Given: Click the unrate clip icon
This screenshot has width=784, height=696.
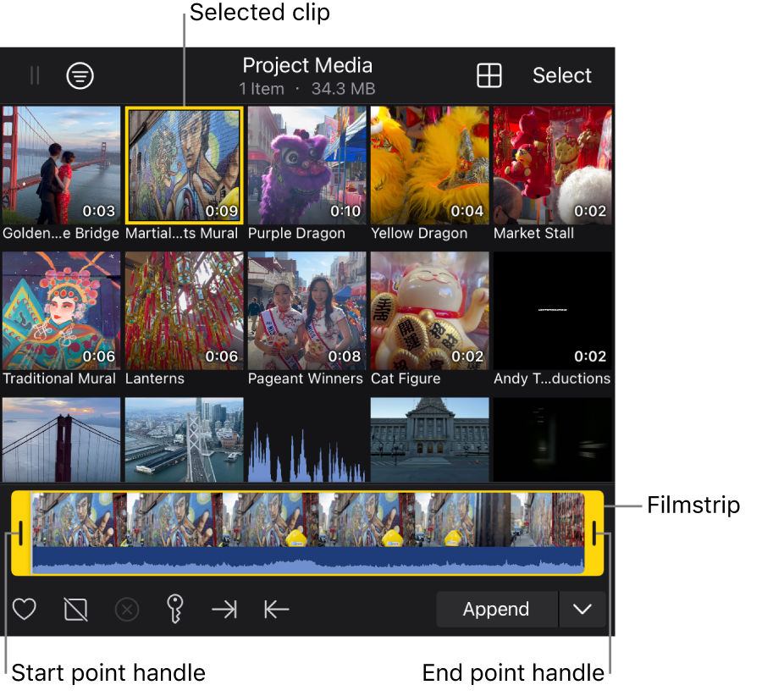Looking at the screenshot, I should [x=127, y=609].
